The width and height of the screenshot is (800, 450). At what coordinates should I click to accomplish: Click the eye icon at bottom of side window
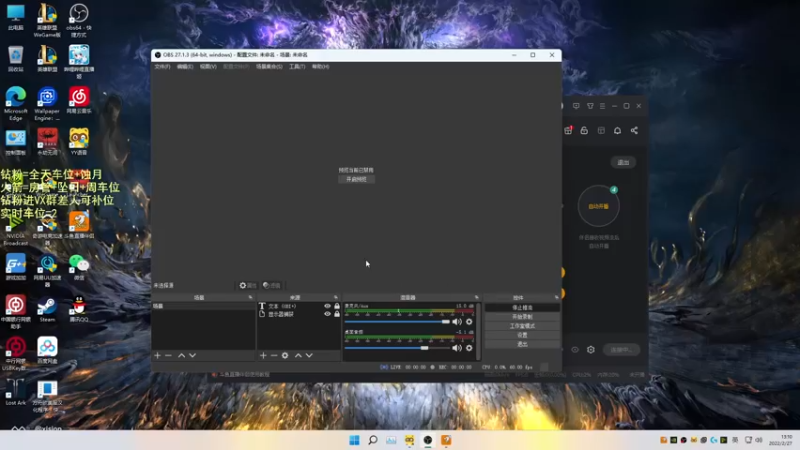(x=575, y=349)
